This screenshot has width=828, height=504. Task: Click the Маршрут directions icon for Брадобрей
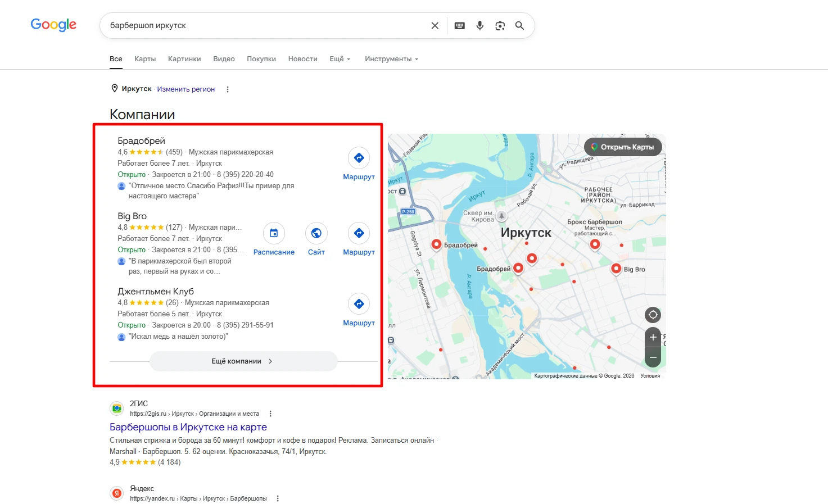click(359, 158)
